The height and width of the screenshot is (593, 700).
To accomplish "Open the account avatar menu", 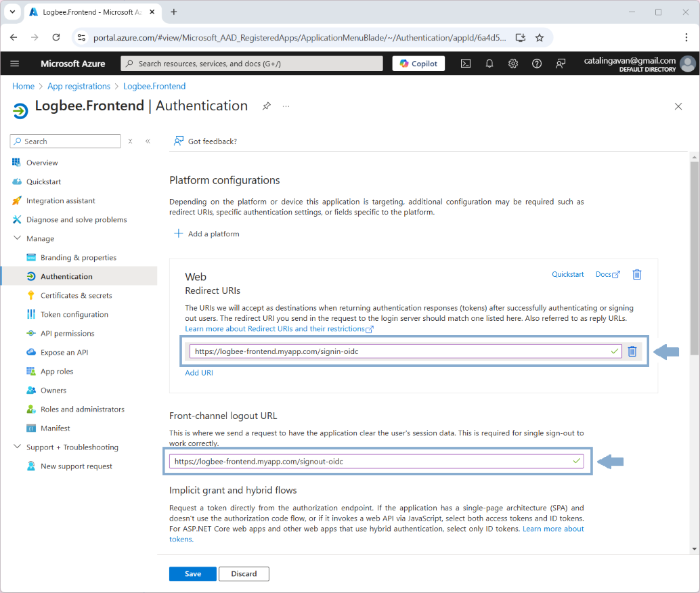I will pyautogui.click(x=687, y=63).
